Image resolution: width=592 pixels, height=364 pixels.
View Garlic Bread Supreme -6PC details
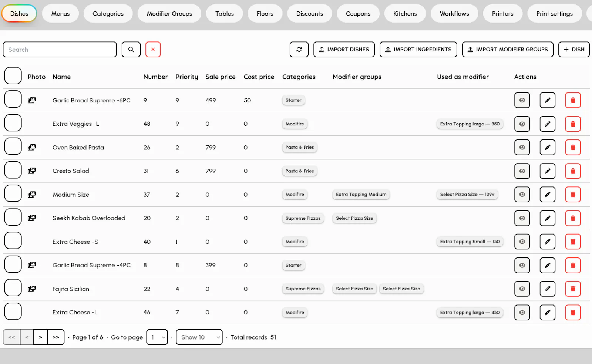click(x=522, y=100)
